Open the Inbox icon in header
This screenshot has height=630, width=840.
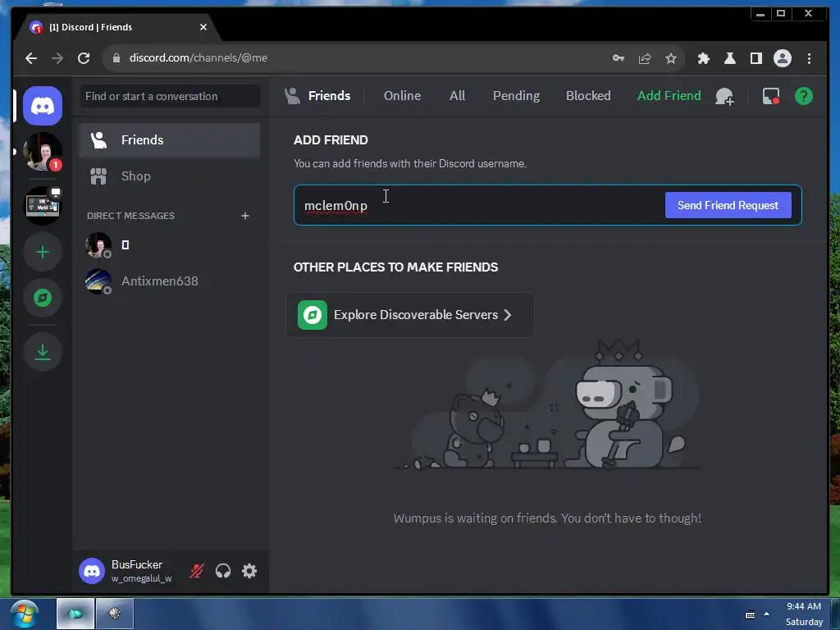tap(771, 97)
